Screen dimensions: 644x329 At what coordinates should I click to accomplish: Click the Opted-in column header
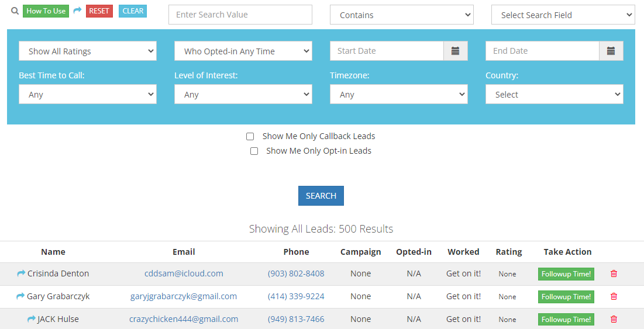414,252
